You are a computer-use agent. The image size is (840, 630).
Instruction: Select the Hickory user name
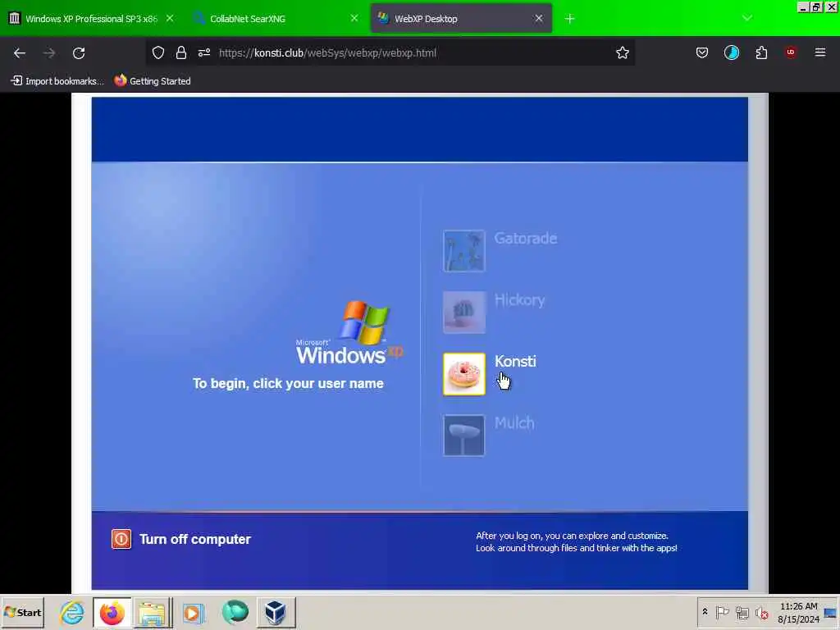coord(519,300)
